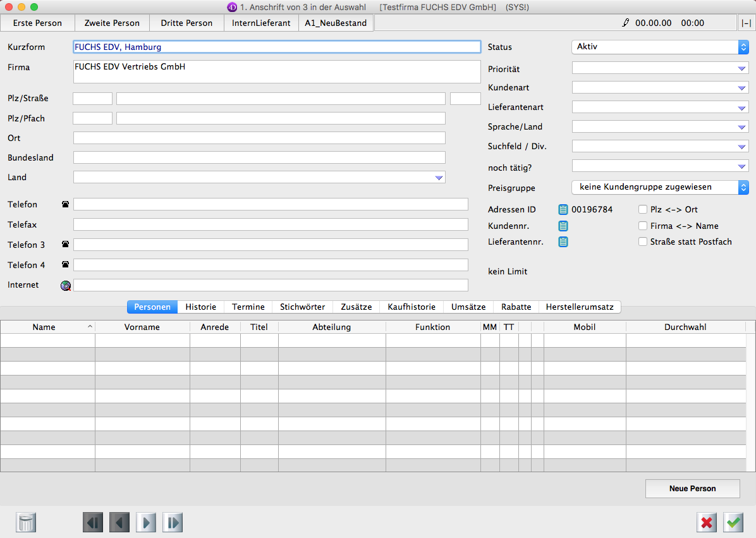Click the Neue Person button
Screen dimensions: 756x538
[692, 489]
